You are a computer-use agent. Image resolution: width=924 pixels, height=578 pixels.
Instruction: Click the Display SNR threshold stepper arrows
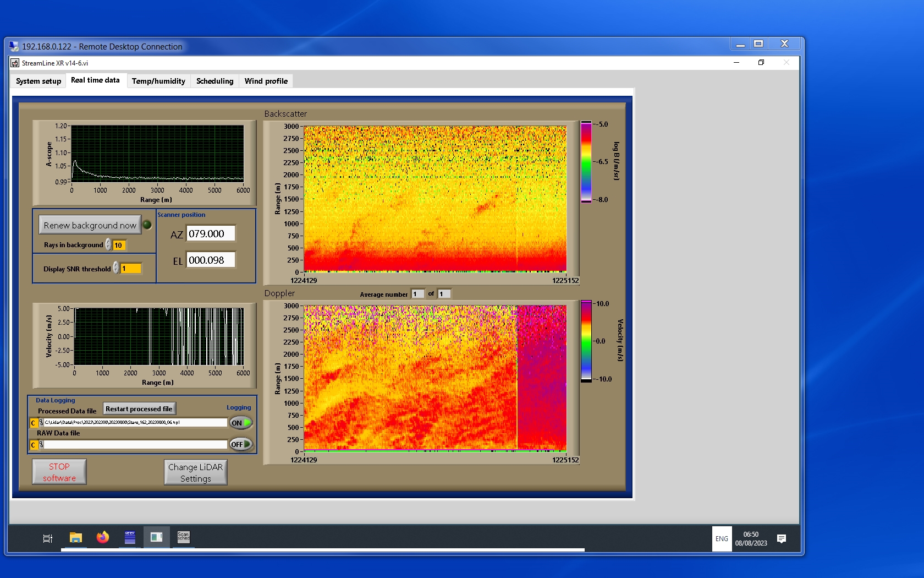(x=116, y=268)
